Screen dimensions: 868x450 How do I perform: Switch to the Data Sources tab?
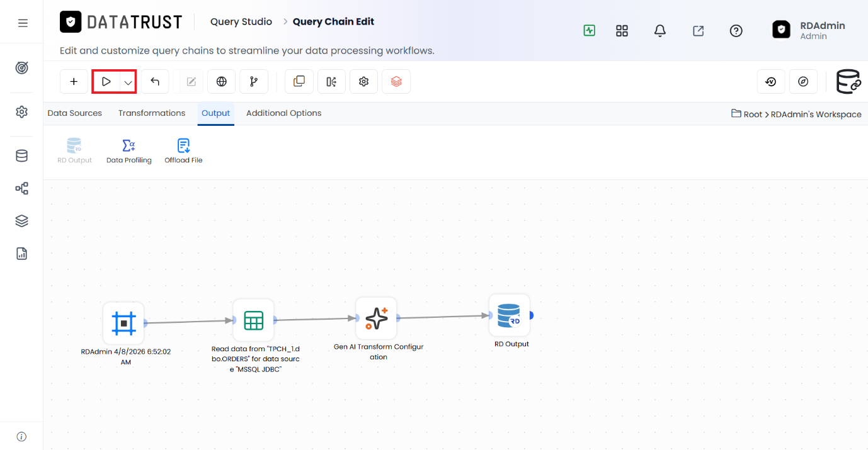(75, 113)
